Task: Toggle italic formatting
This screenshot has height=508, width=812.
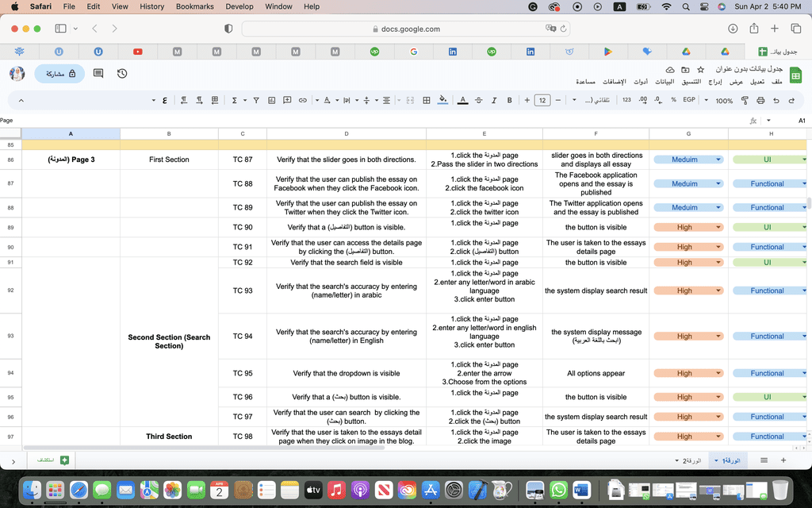Action: point(494,100)
